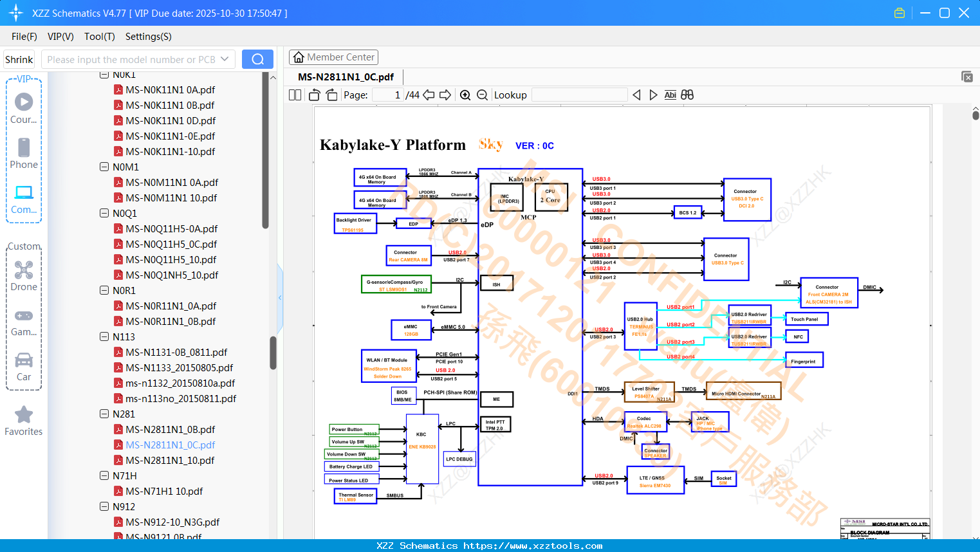Collapse the N912 folder
Screen dimensions: 980x552
click(x=104, y=506)
